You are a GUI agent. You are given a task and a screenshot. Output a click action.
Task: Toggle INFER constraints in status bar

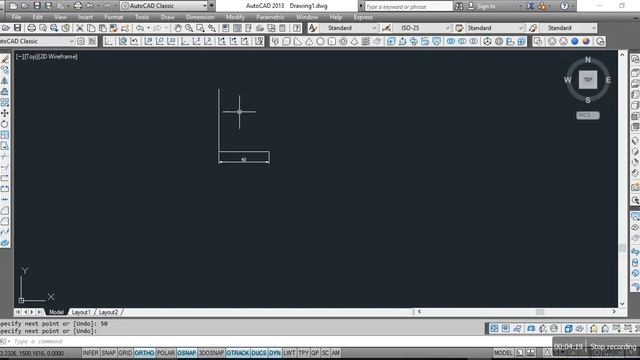tap(90, 353)
